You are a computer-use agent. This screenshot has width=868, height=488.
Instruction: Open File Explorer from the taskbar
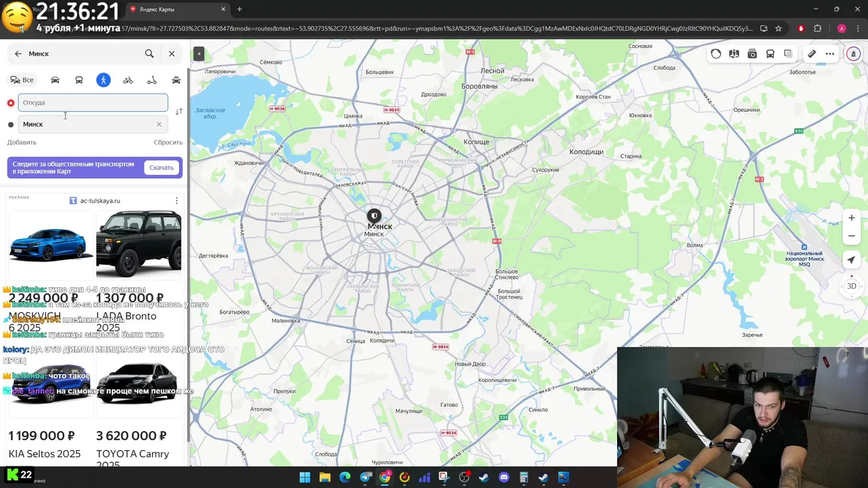[325, 477]
